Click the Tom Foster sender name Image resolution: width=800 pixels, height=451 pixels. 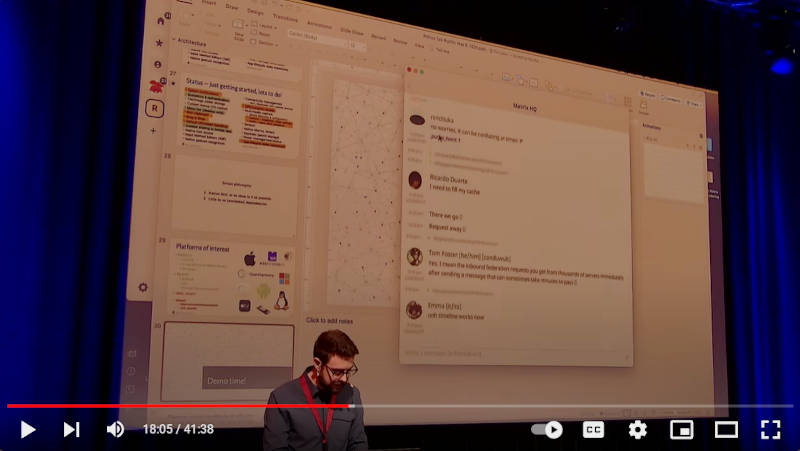(x=469, y=255)
